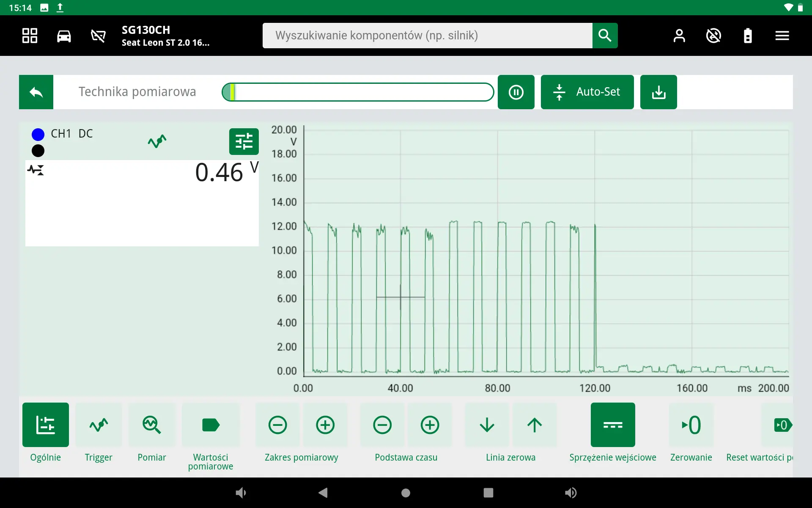Viewport: 812px width, 508px height.
Task: Tap Android back navigation button
Action: pyautogui.click(x=323, y=493)
